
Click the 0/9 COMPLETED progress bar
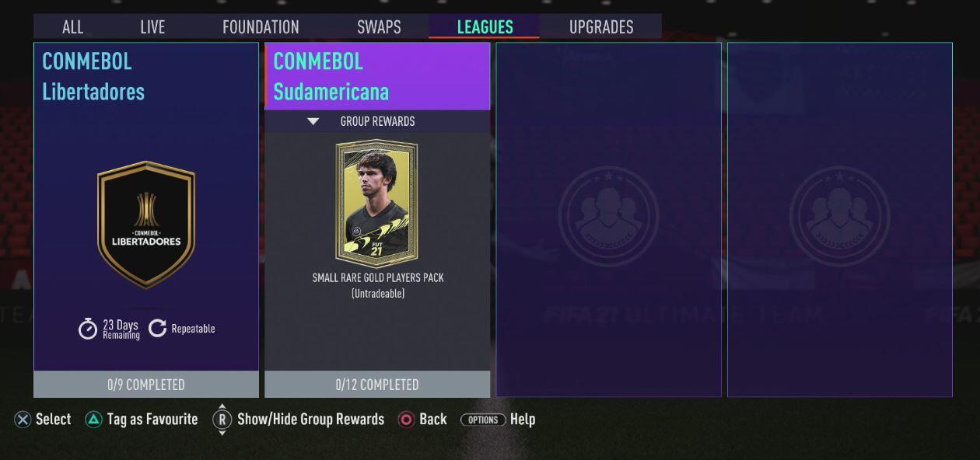[x=146, y=385]
